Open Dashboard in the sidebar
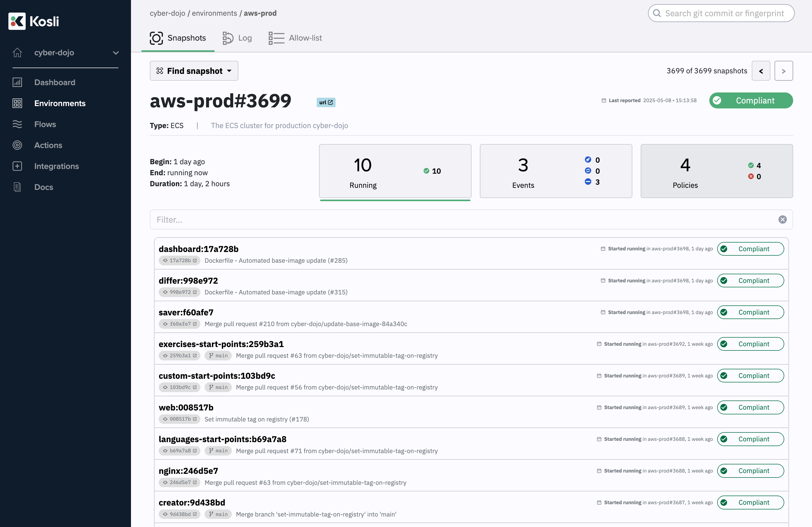 [54, 82]
